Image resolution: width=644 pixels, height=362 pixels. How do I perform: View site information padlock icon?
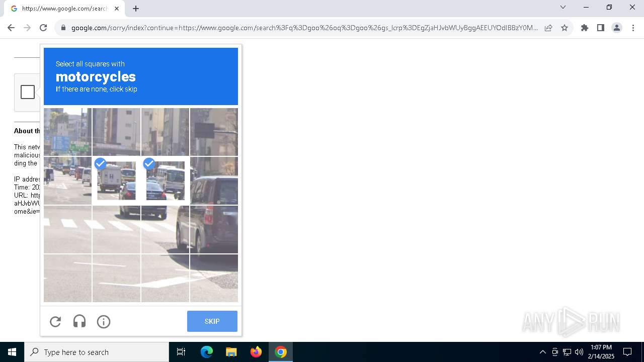click(63, 28)
